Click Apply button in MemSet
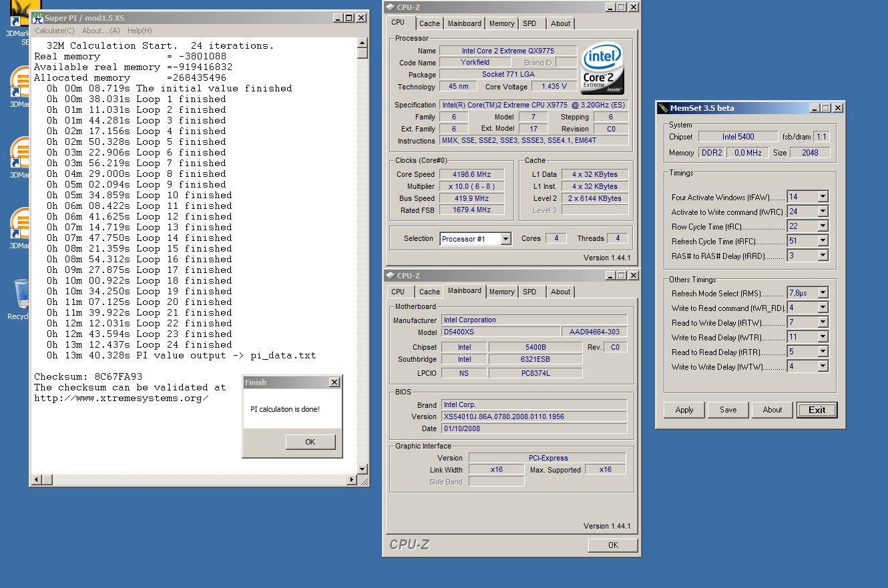888x588 pixels. coord(684,410)
